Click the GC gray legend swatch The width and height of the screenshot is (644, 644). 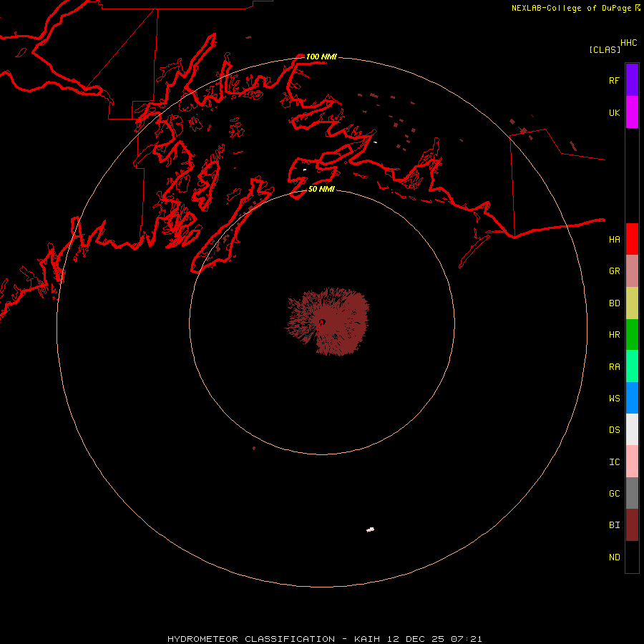coord(632,493)
